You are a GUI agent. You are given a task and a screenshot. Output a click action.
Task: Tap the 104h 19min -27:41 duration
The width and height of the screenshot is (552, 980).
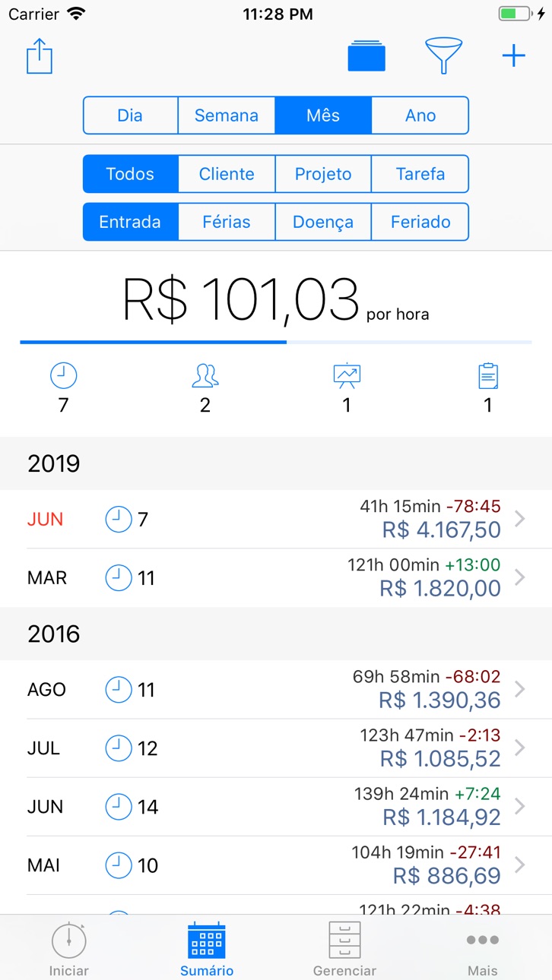click(426, 852)
